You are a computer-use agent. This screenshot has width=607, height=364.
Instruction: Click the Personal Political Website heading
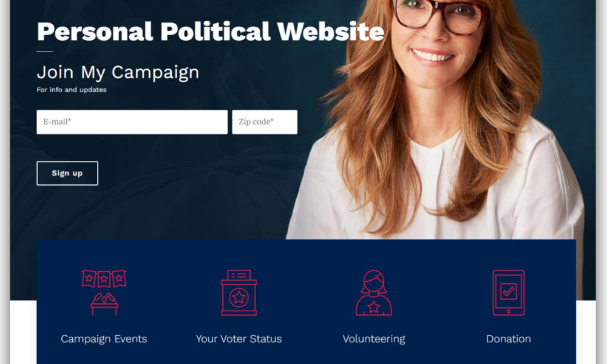pos(211,32)
